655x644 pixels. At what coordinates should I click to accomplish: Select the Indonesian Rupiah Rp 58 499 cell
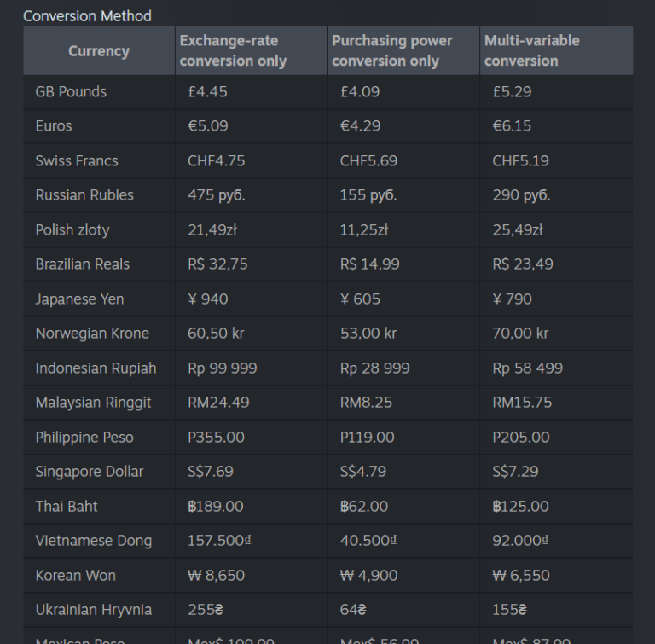[527, 368]
